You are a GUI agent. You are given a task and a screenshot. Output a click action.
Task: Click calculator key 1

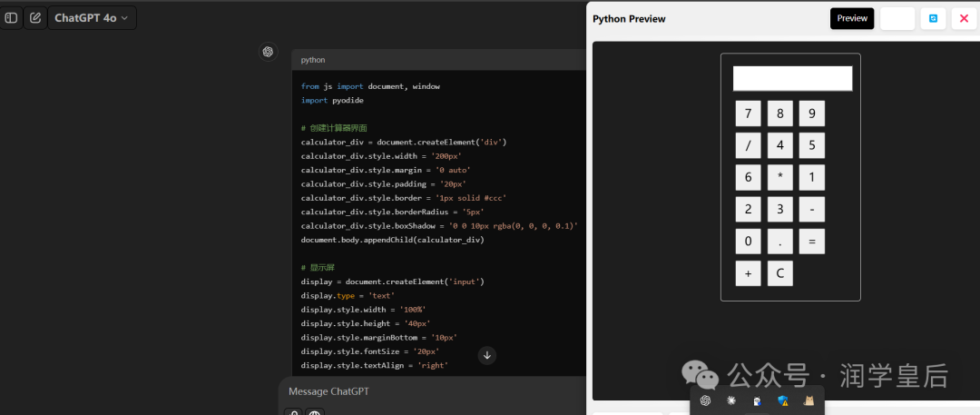pos(812,177)
